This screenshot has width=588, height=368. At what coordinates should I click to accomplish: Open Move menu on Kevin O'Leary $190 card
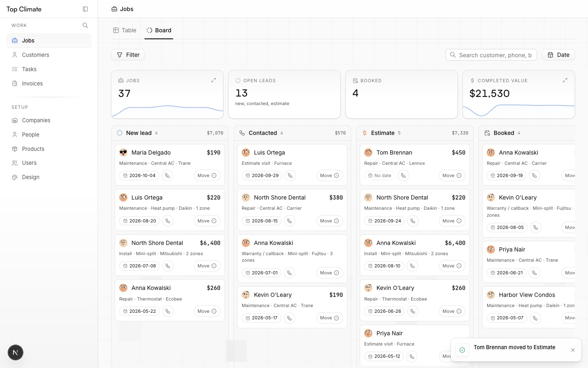click(330, 318)
